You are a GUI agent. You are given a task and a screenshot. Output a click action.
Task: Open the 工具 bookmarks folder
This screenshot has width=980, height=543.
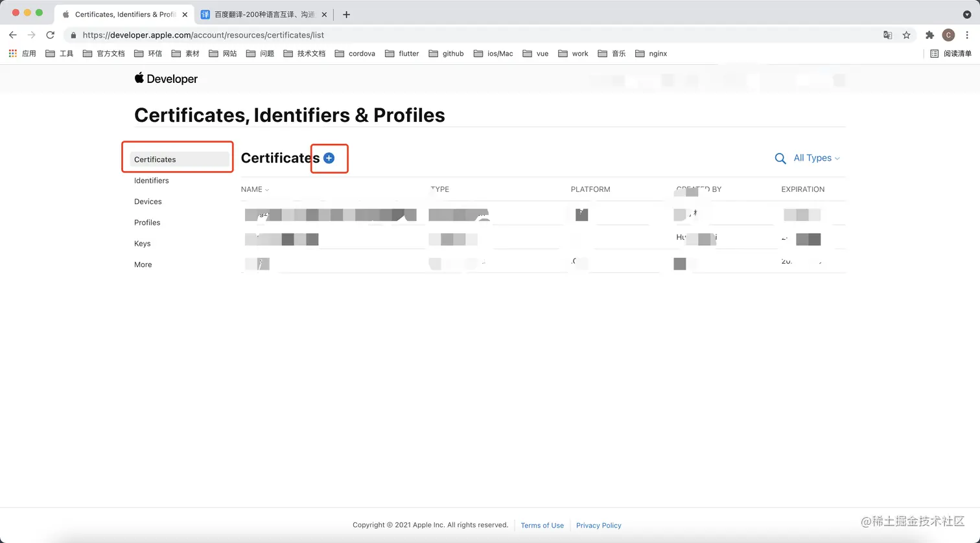pos(60,54)
